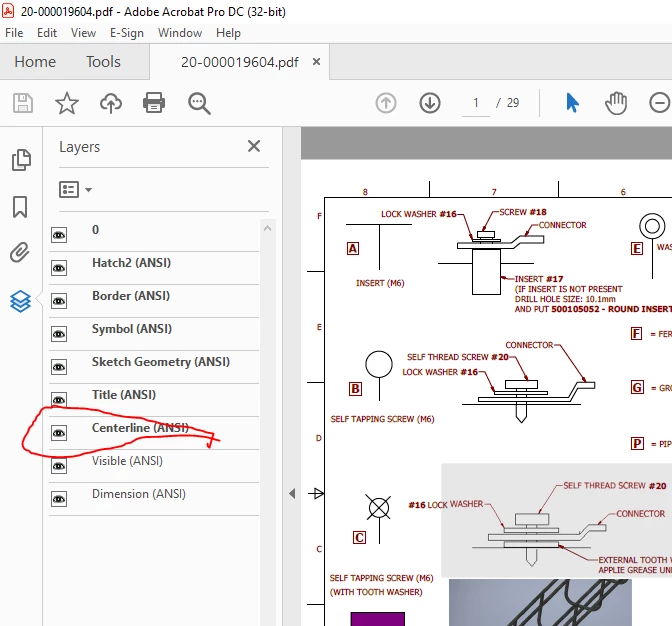Close the Layers panel with X
Viewport: 672px width, 626px height.
point(254,146)
